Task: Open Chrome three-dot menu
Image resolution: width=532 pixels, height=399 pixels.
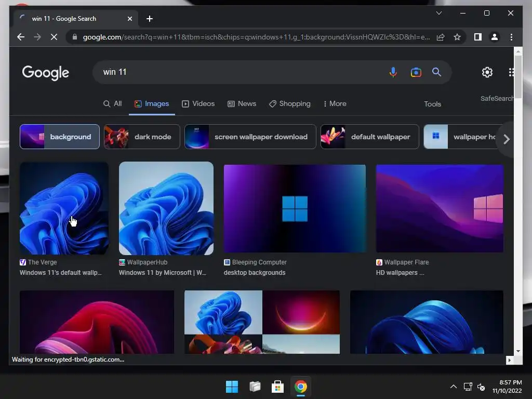Action: (511, 37)
